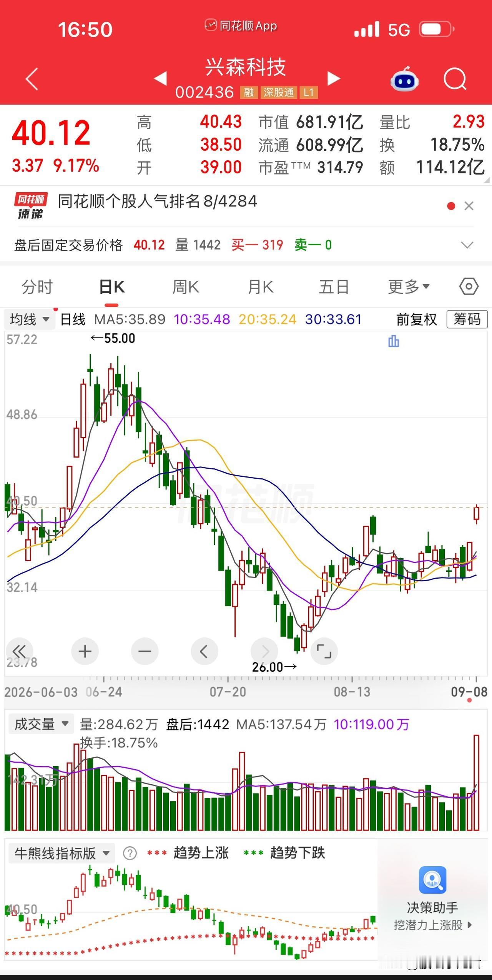Tap 趋势上涨 legend entry

[x=188, y=853]
